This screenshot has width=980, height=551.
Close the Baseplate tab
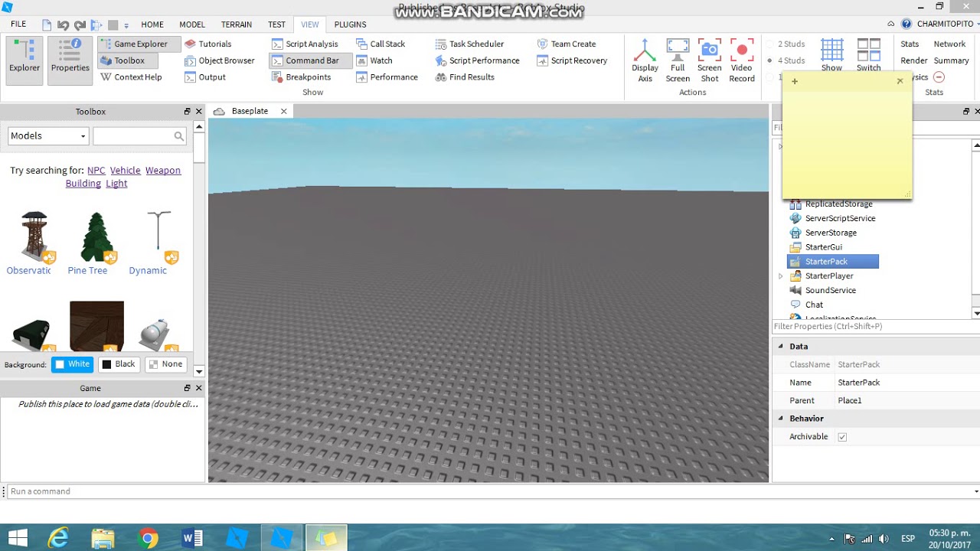click(x=283, y=112)
